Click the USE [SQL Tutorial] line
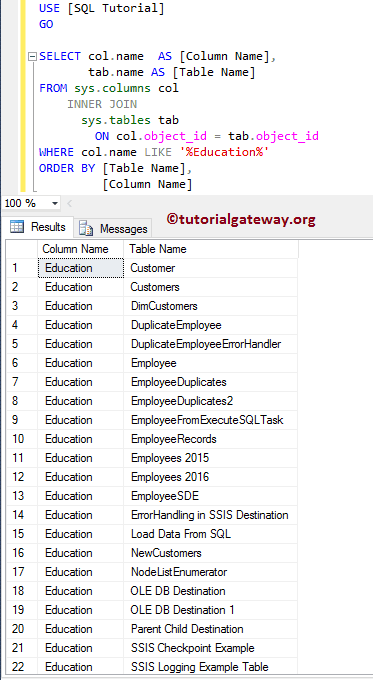 [x=102, y=8]
